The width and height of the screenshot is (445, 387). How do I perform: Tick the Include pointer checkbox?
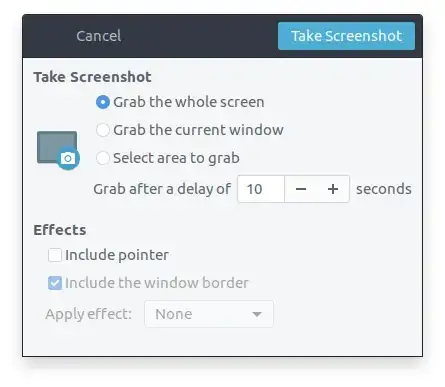(55, 255)
